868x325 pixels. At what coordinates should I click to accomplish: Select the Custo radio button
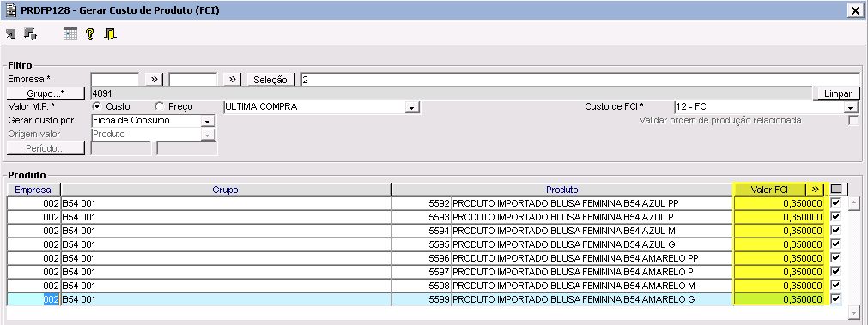coord(97,106)
